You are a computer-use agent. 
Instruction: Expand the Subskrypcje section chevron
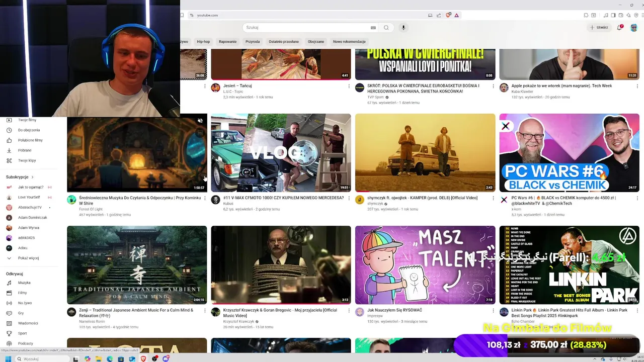(32, 177)
